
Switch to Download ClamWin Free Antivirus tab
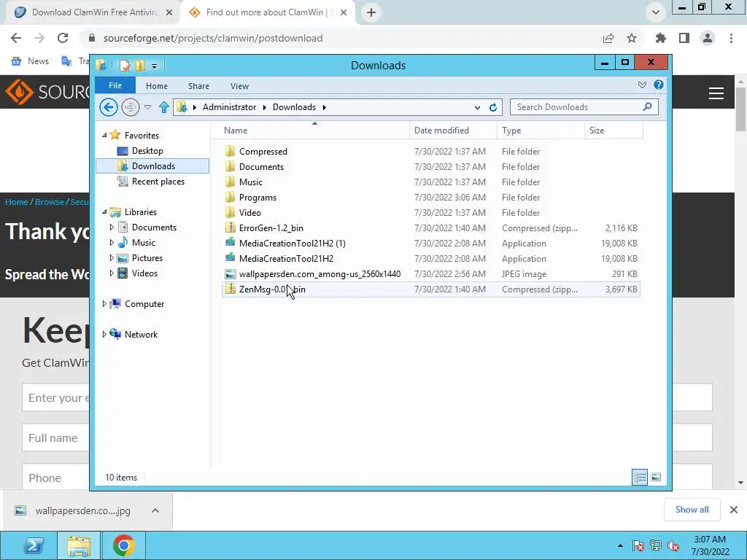point(93,12)
